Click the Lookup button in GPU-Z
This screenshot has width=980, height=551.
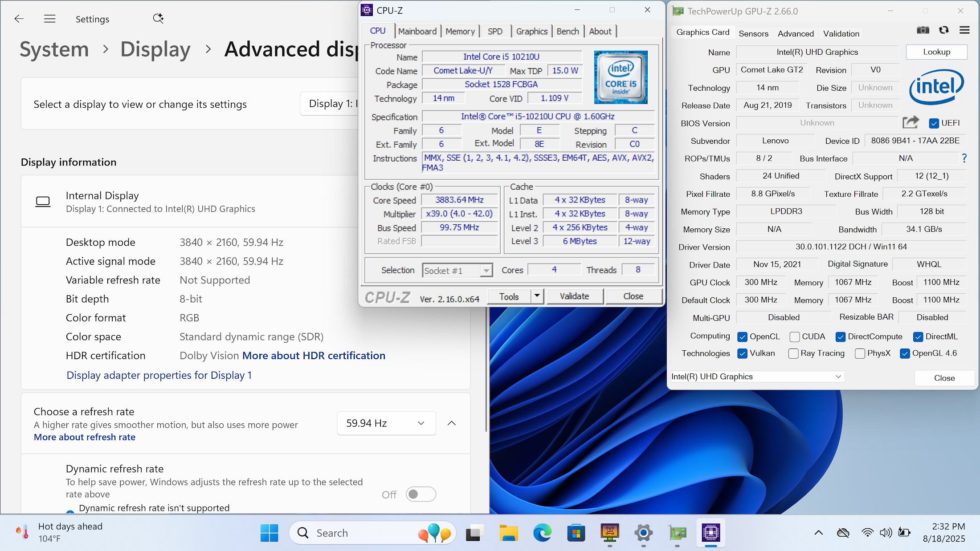point(936,52)
